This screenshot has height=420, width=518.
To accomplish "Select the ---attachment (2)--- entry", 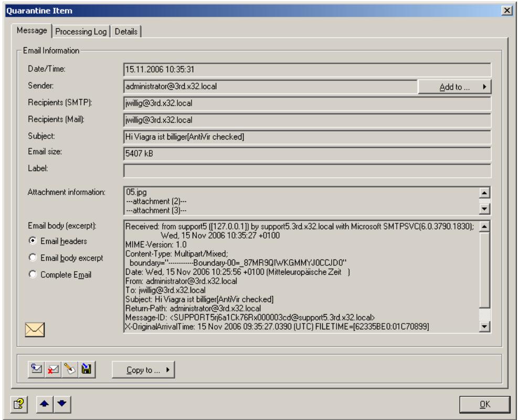I will point(156,201).
